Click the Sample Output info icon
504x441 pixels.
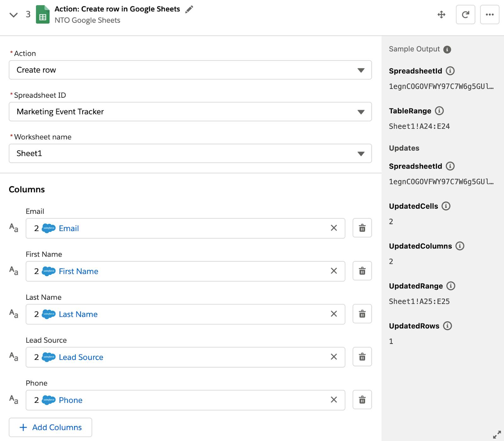tap(447, 49)
